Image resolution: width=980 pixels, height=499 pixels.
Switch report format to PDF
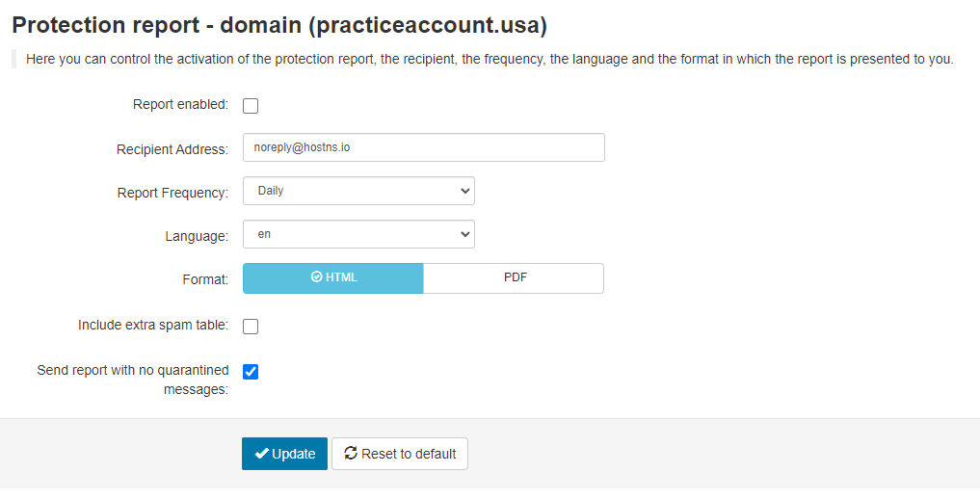514,277
